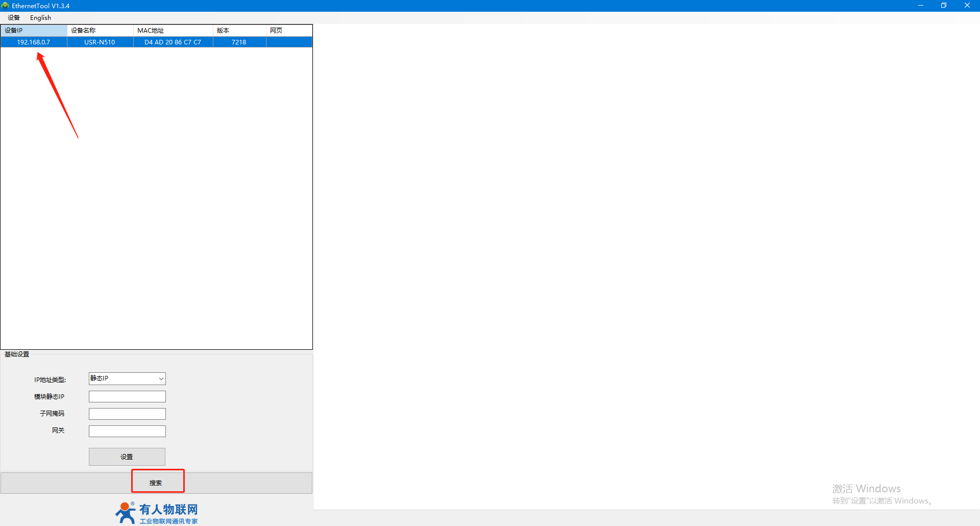Viewport: 980px width, 526px height.
Task: Close the EthernetTool window
Action: pos(967,6)
